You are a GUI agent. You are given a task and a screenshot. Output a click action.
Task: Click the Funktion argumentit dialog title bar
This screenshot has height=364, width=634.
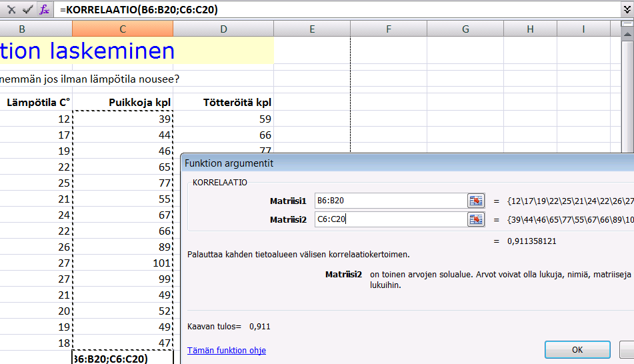(407, 163)
